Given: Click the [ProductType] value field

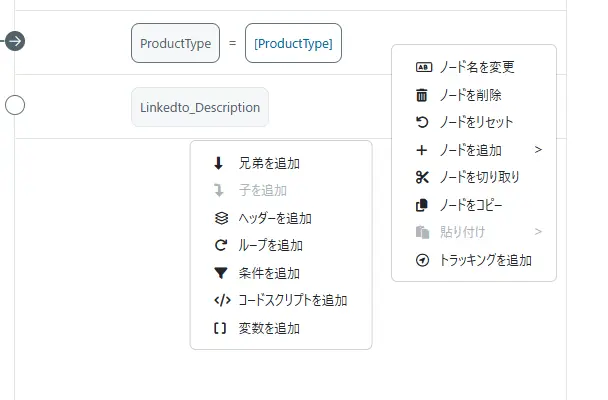Looking at the screenshot, I should tap(293, 44).
